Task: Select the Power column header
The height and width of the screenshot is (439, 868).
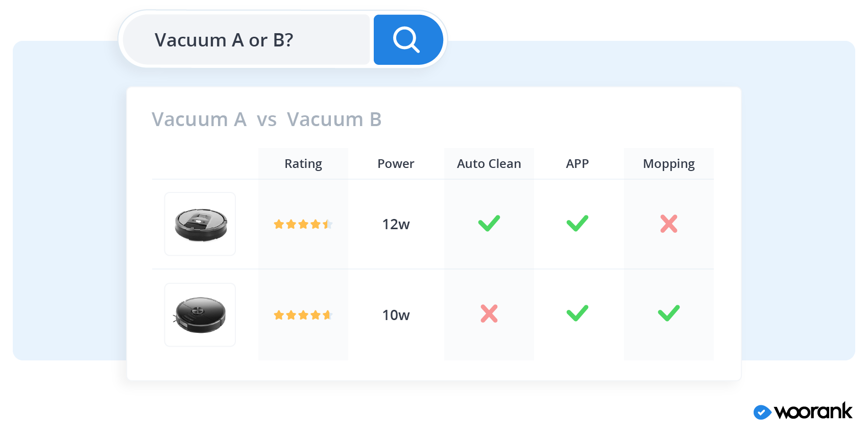Action: 396,164
